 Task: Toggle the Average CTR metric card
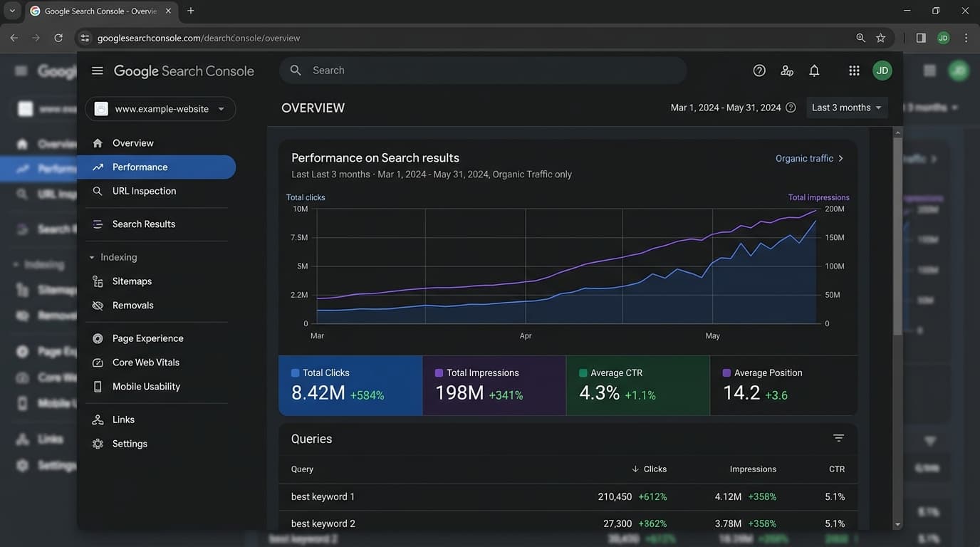[x=638, y=385]
